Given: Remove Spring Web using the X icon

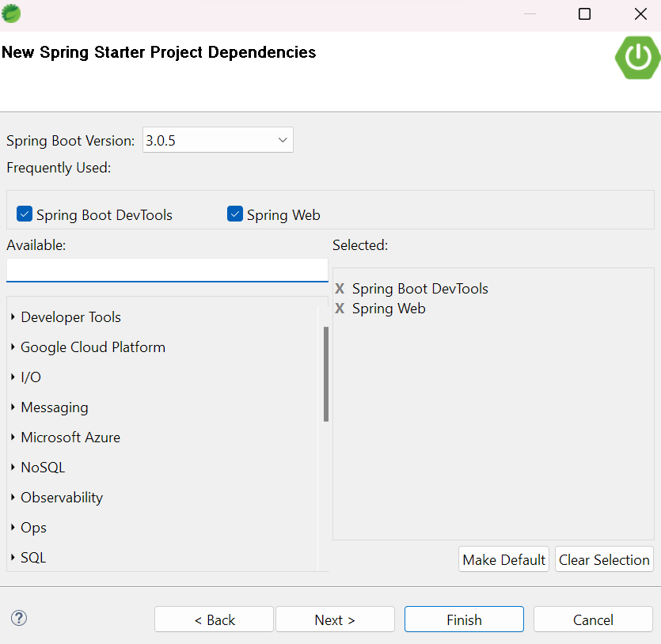Looking at the screenshot, I should (x=340, y=309).
